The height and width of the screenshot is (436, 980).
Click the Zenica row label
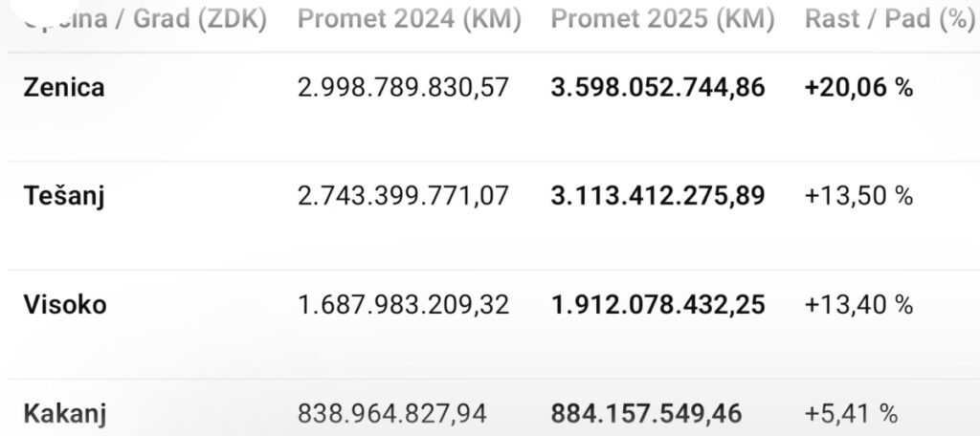[x=63, y=88]
